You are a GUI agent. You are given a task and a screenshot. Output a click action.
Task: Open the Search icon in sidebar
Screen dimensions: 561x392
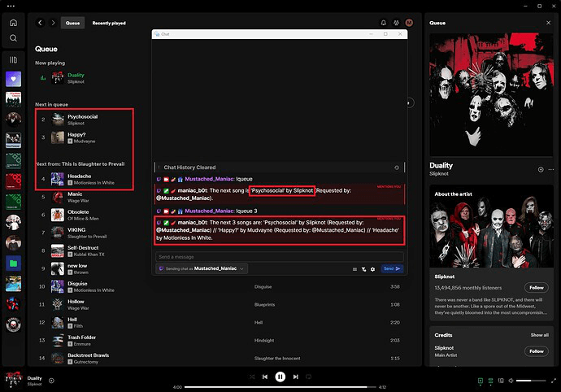13,38
